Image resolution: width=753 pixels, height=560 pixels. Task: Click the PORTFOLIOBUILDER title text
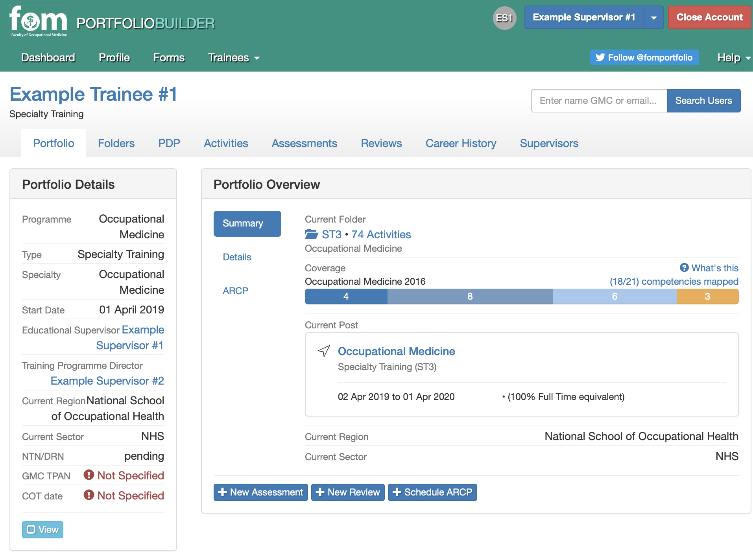pyautogui.click(x=146, y=24)
